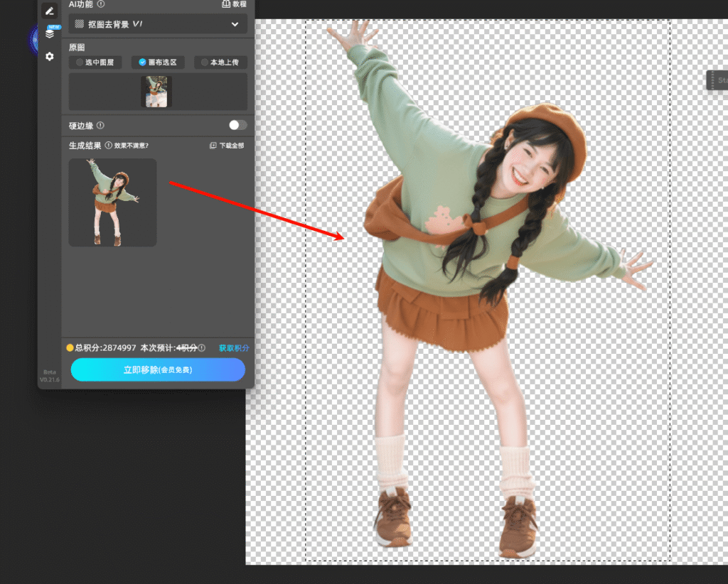Select the 选中图层 radio option
This screenshot has width=728, height=584.
pos(95,63)
